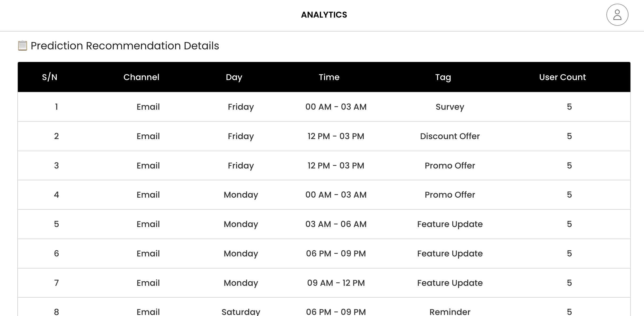Click the Saturday day cell
The image size is (644, 316).
tap(241, 312)
